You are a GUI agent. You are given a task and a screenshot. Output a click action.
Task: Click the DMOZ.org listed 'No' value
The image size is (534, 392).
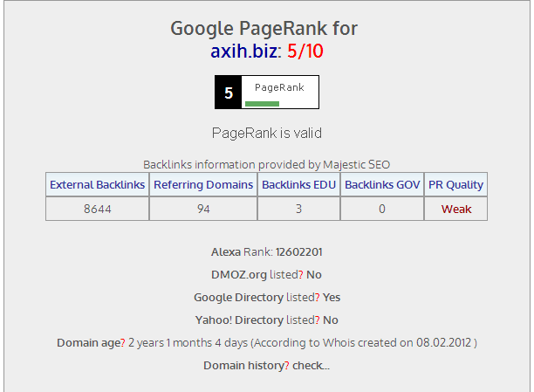pyautogui.click(x=314, y=275)
